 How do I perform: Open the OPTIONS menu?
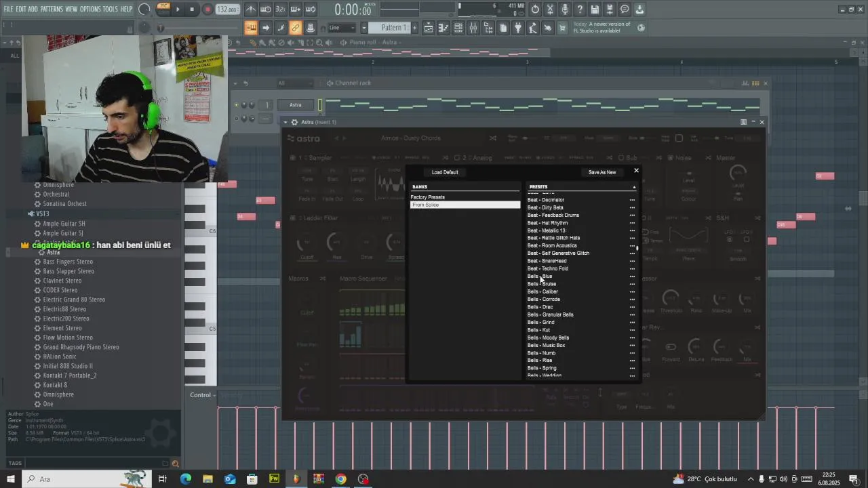90,9
